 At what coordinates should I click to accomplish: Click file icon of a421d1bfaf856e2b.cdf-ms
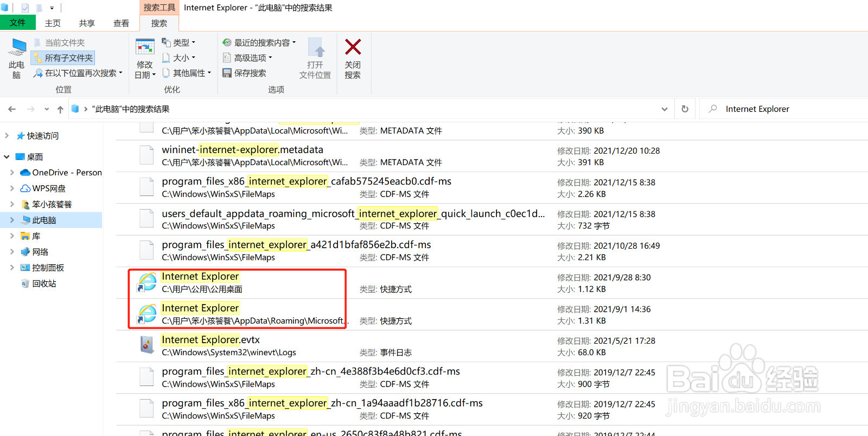pos(146,250)
